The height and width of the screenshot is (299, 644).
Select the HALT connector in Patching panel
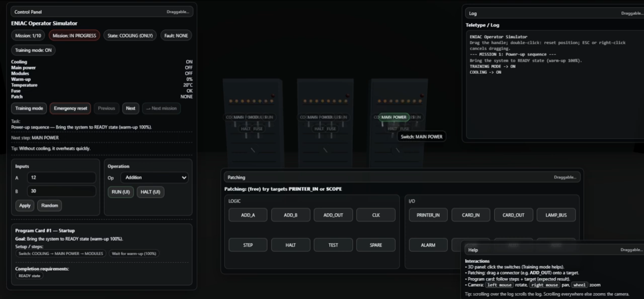point(290,245)
